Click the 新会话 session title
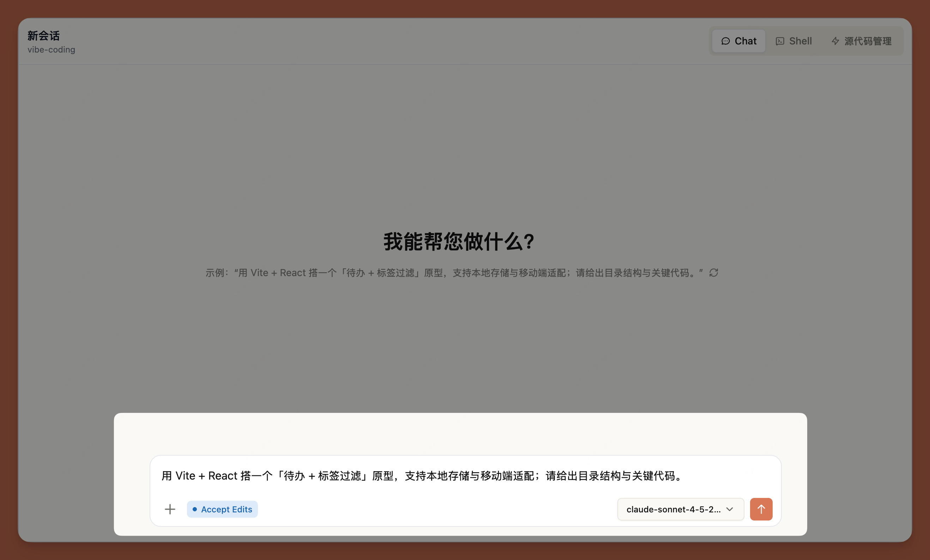 (x=43, y=35)
